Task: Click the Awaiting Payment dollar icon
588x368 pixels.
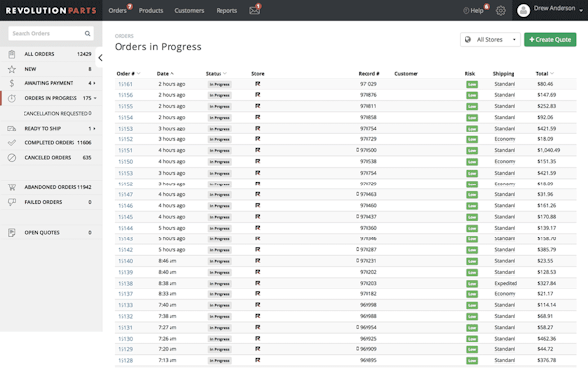Action: coord(12,83)
